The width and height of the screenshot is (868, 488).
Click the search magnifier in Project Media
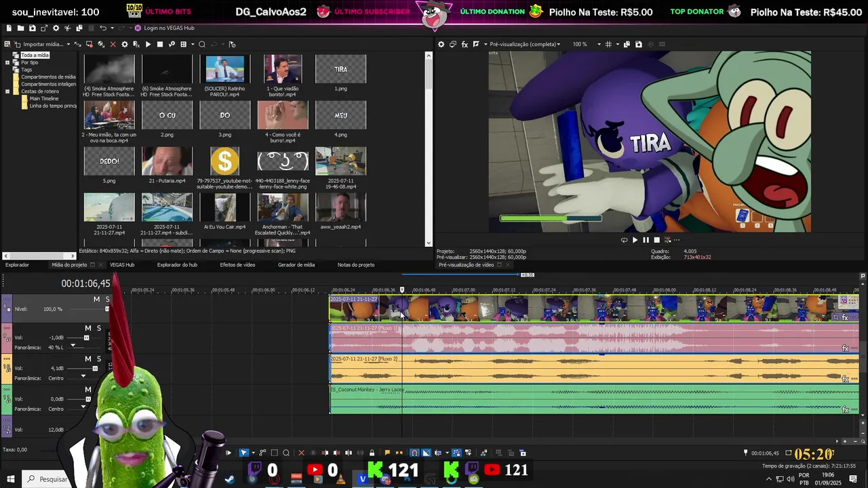click(201, 44)
